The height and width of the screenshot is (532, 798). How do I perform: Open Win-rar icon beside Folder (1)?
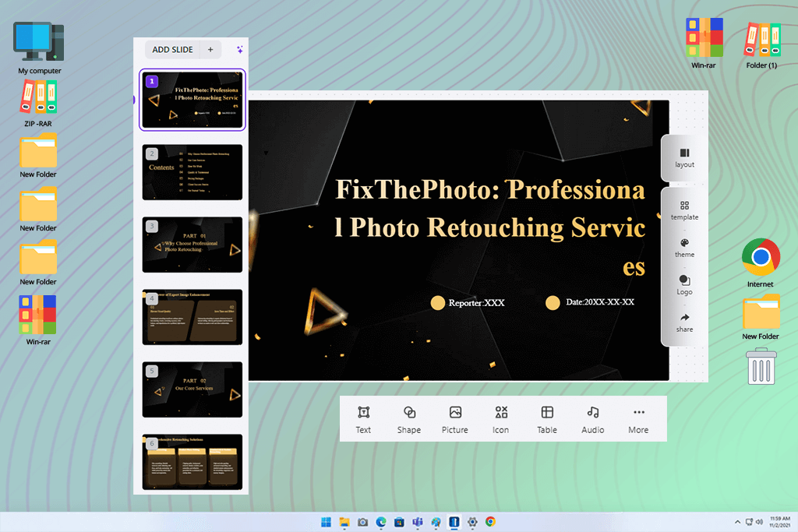[704, 44]
